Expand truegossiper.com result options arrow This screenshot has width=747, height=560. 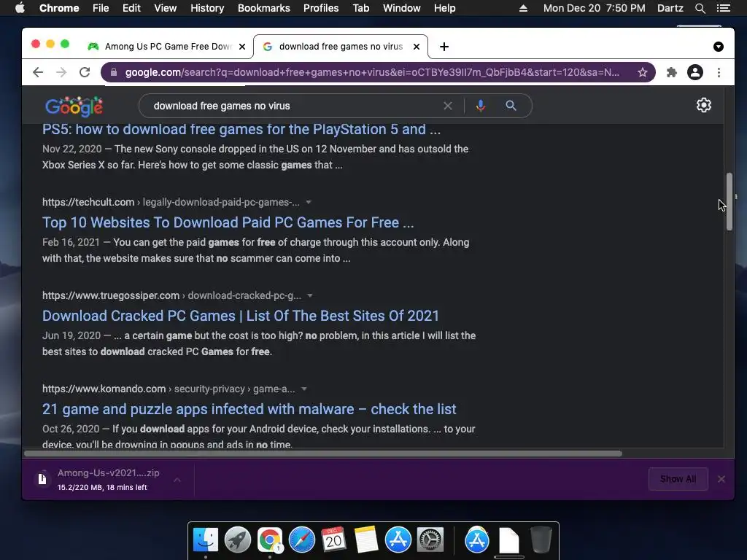[309, 295]
